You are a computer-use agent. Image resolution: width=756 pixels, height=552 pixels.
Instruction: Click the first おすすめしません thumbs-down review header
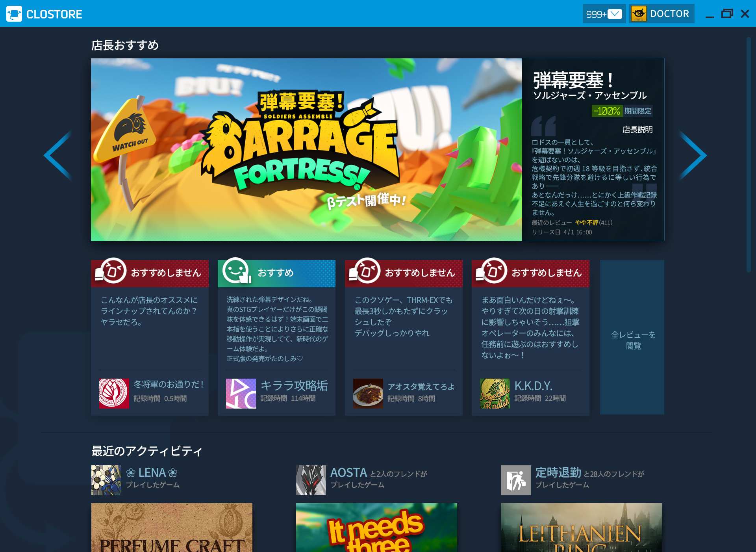(x=150, y=273)
